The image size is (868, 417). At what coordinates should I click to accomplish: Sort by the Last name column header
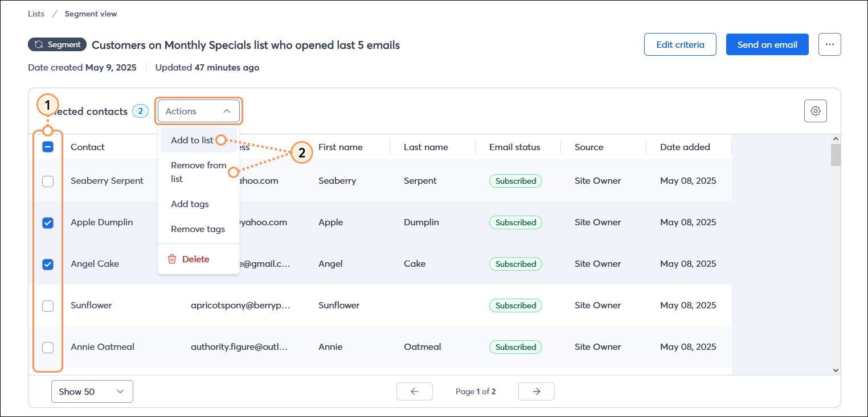click(x=426, y=147)
